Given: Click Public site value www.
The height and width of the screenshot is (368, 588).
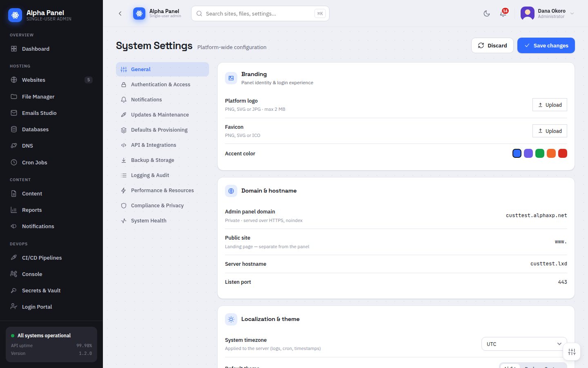Looking at the screenshot, I should coord(561,242).
